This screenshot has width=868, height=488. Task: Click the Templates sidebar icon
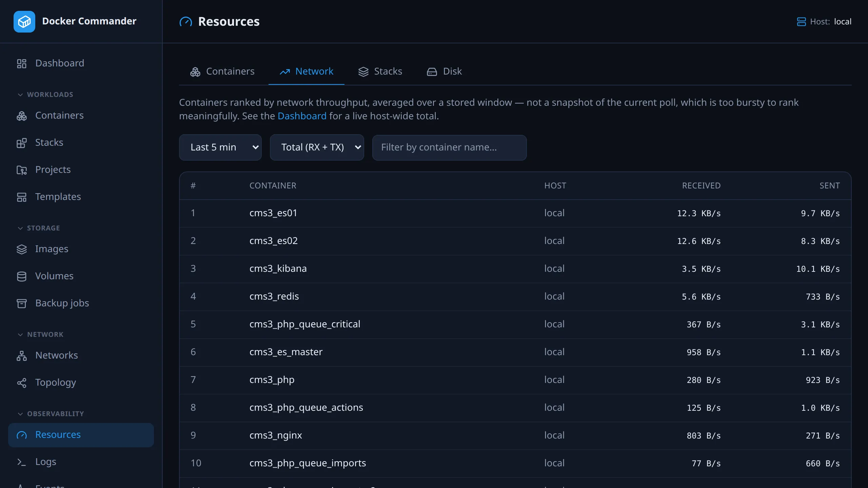(x=22, y=197)
